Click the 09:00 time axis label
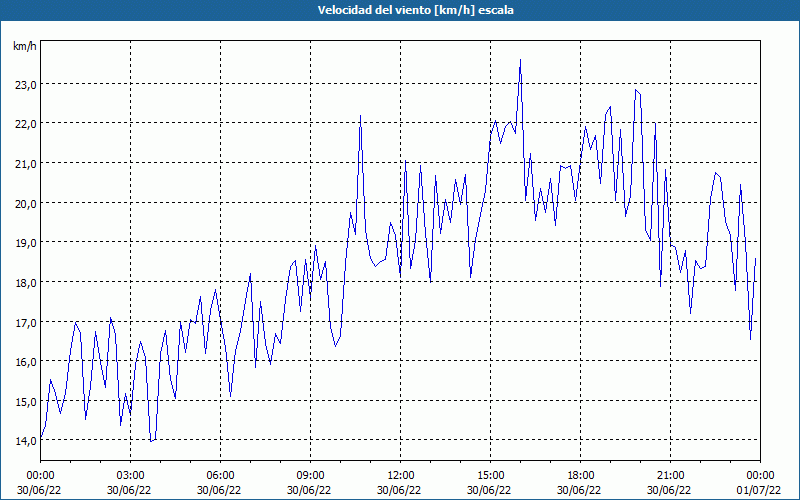 pyautogui.click(x=310, y=476)
